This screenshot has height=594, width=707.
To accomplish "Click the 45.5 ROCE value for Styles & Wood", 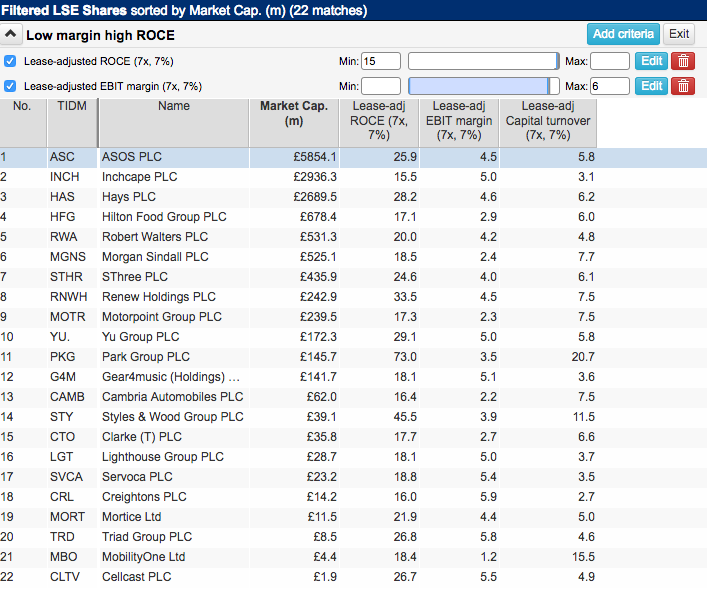I will [x=405, y=417].
